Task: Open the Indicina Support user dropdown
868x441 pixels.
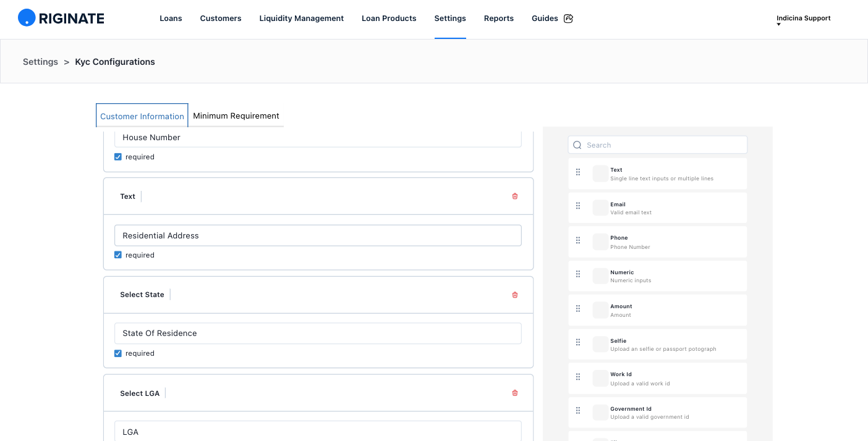Action: (803, 19)
